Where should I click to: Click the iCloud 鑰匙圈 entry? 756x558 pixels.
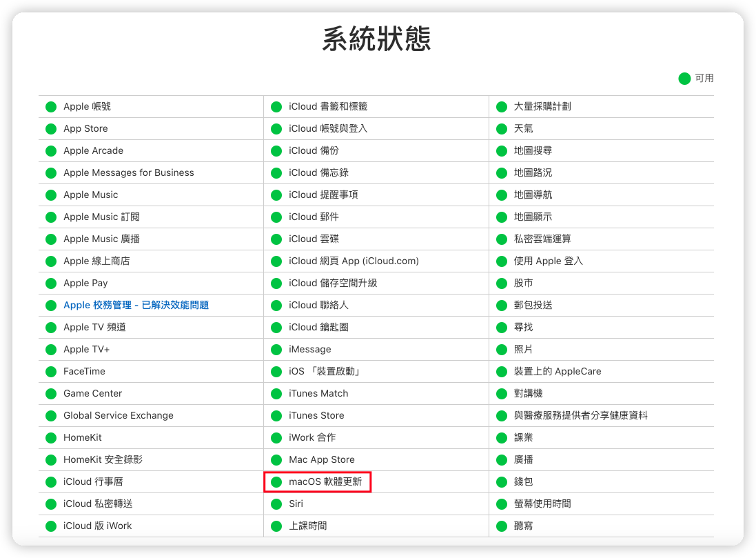point(318,327)
